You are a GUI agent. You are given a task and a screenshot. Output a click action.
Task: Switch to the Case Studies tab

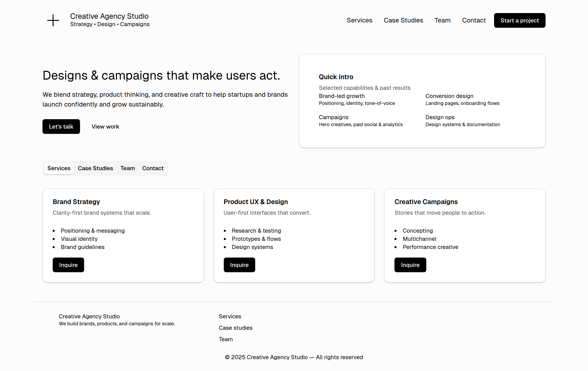point(95,168)
